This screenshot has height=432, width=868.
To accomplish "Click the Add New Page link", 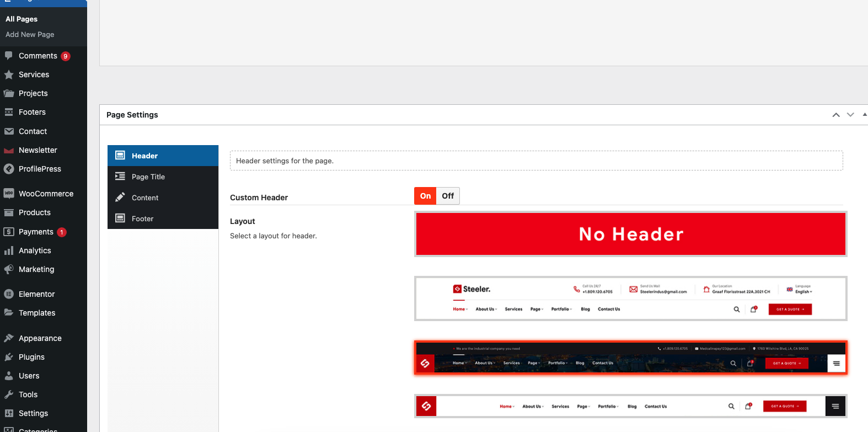I will [30, 34].
